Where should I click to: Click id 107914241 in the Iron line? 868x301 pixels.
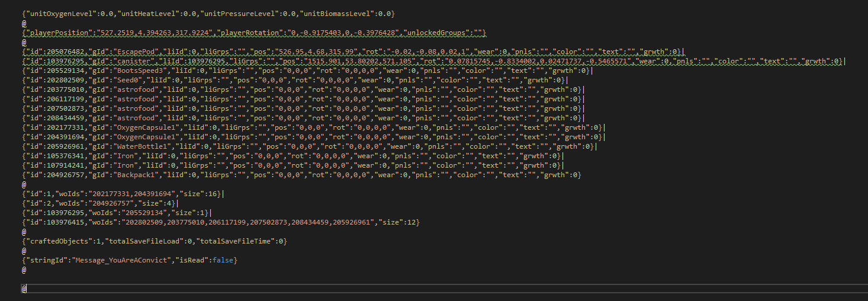click(x=66, y=165)
